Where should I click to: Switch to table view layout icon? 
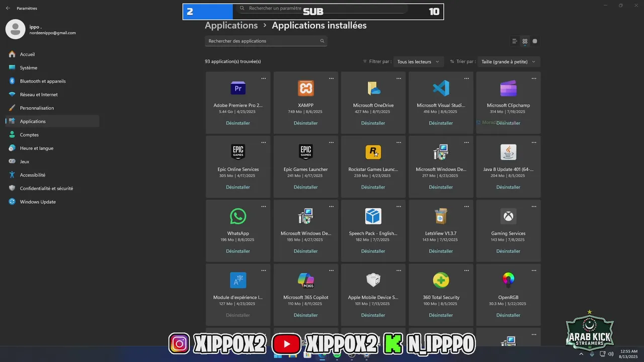[x=535, y=41]
